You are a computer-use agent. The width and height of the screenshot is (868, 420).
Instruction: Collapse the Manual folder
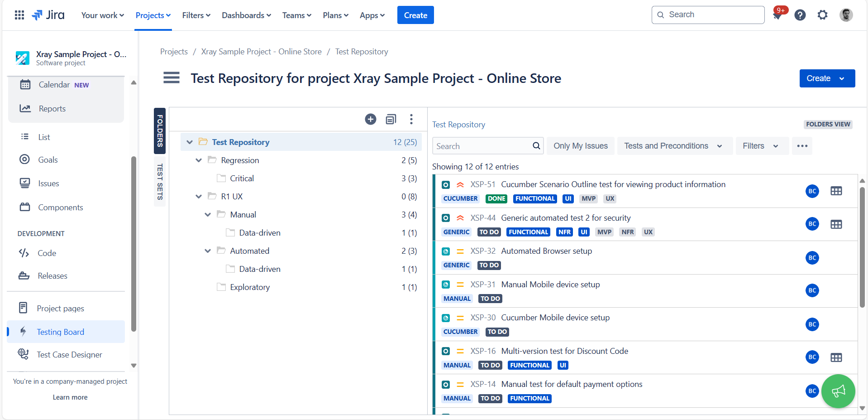coord(208,215)
